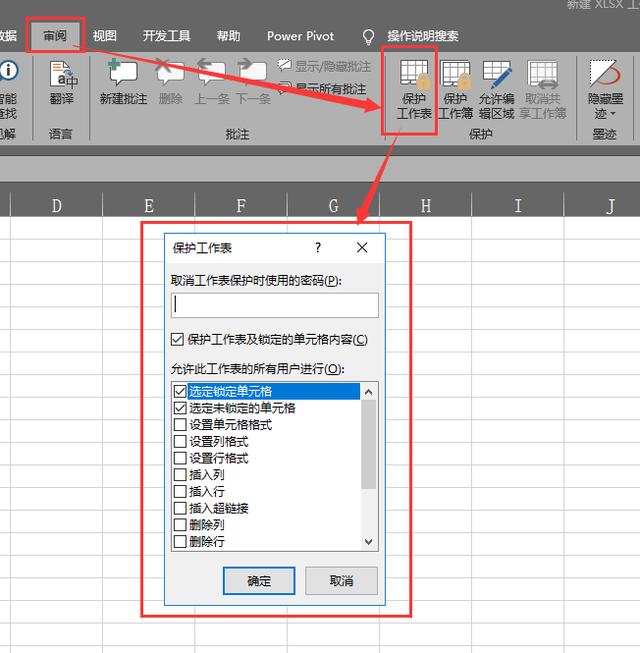Click the 智能查找 info icon
Image resolution: width=640 pixels, height=653 pixels.
8,70
